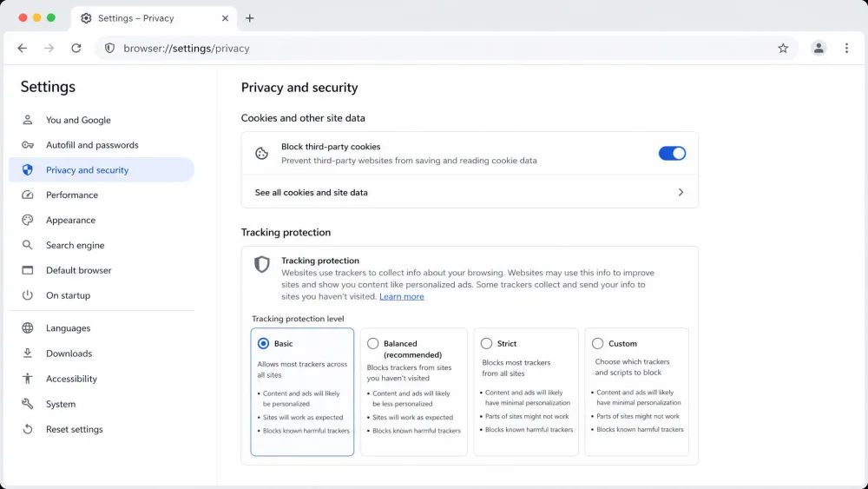868x489 pixels.
Task: Open You and Google settings section
Action: coord(102,120)
